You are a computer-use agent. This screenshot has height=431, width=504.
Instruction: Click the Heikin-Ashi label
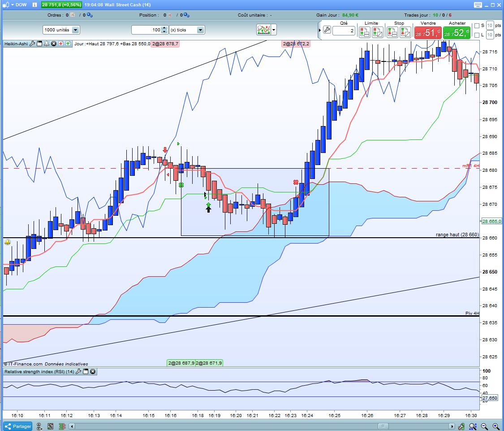[16, 44]
